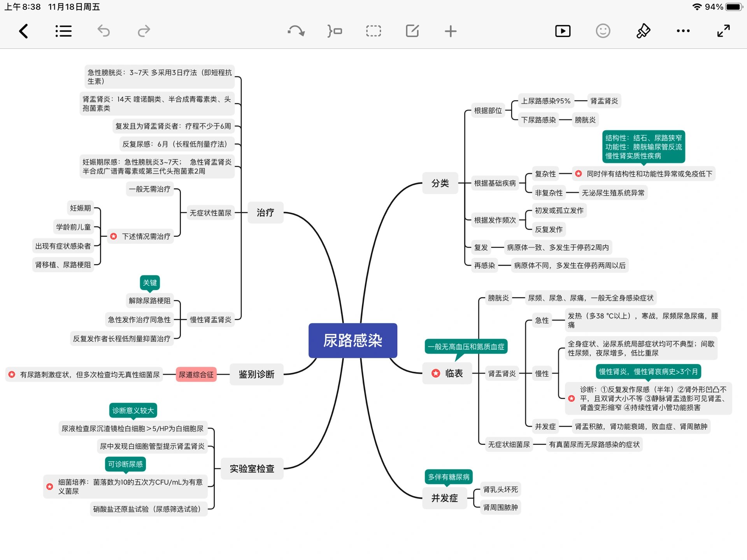Image resolution: width=747 pixels, height=560 pixels.
Task: Open the sticker emoji panel
Action: point(603,31)
